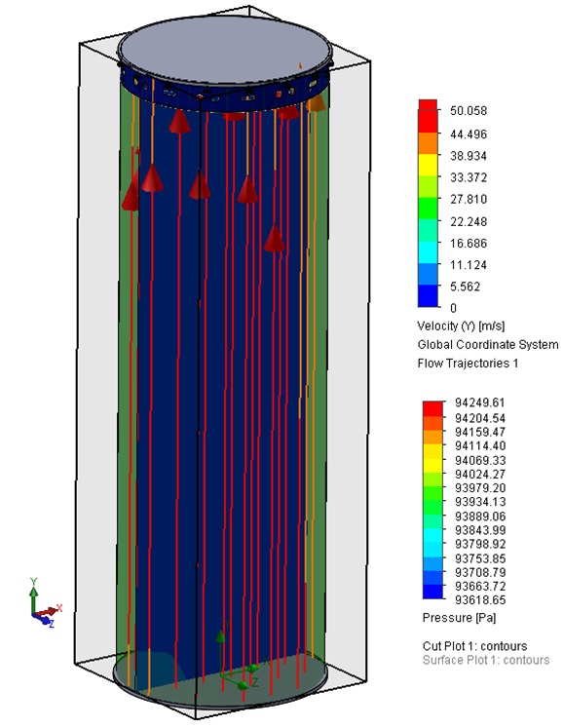Click the pressure minimum value 93618.65
The width and height of the screenshot is (563, 728).
[x=480, y=600]
